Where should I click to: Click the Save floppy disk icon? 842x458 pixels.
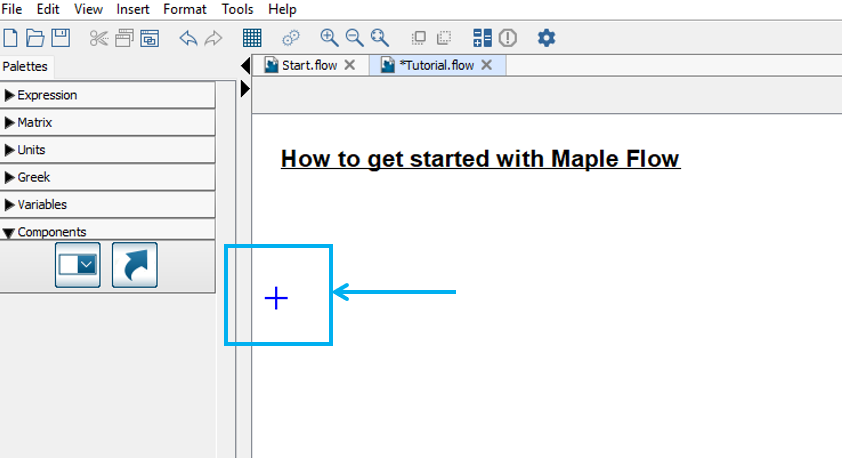click(x=61, y=38)
